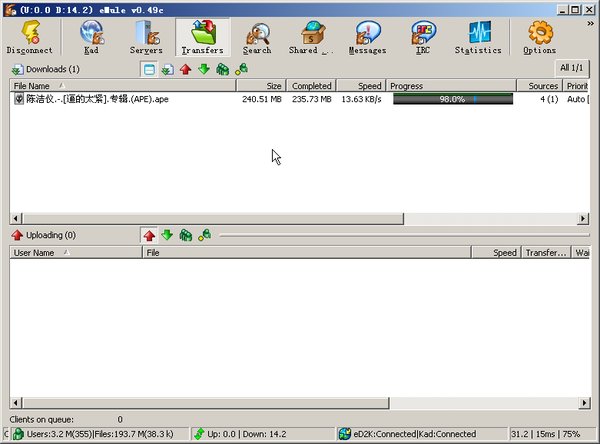Sort downloads by Progress column
Image resolution: width=600 pixels, height=444 pixels.
coord(451,86)
